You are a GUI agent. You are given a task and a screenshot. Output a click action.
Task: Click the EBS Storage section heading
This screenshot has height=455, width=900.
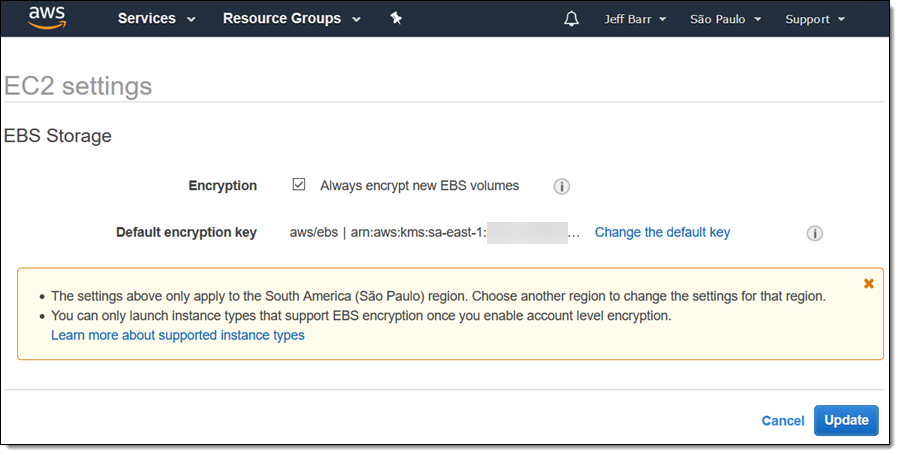(x=58, y=136)
